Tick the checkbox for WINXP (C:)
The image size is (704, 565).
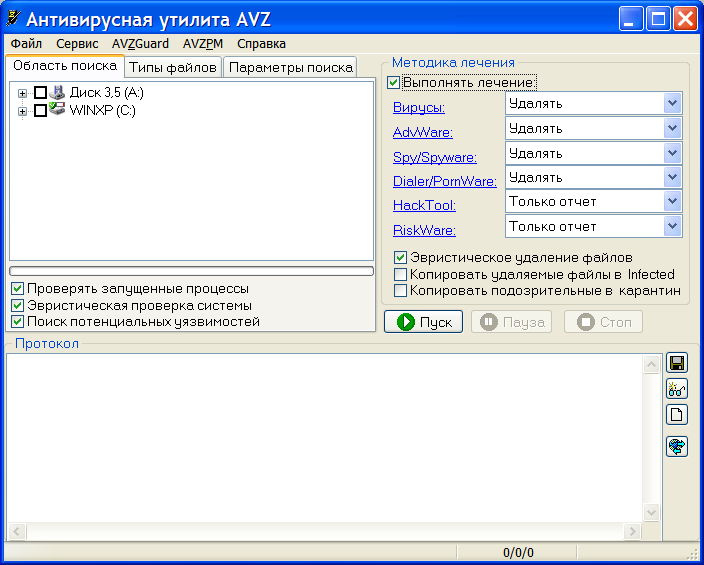[x=40, y=110]
